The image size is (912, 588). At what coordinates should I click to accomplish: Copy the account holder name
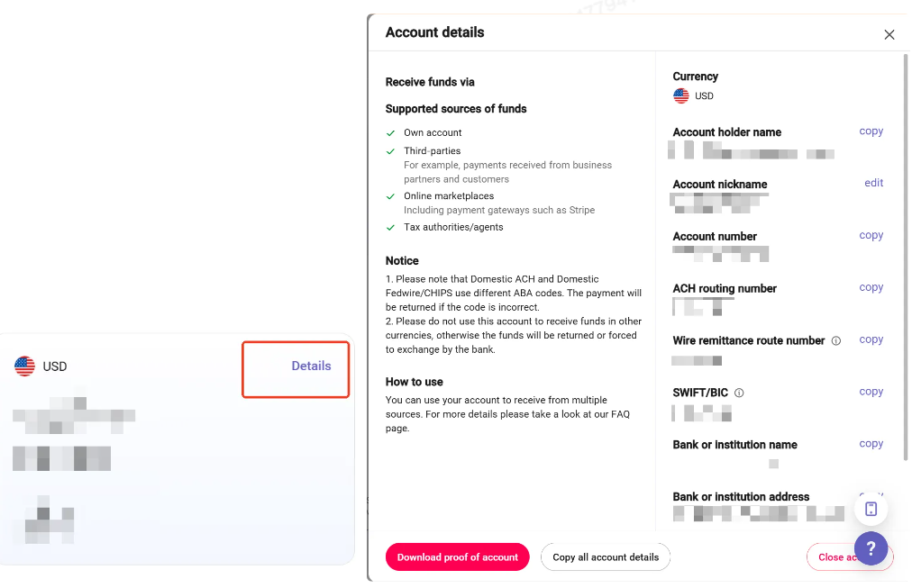pyautogui.click(x=871, y=131)
